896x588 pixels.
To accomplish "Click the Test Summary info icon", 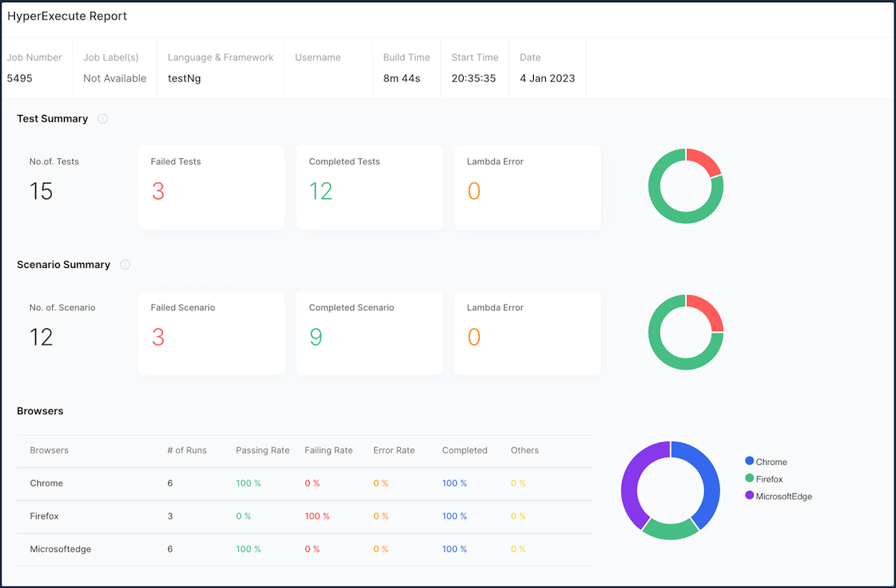I will pyautogui.click(x=102, y=118).
